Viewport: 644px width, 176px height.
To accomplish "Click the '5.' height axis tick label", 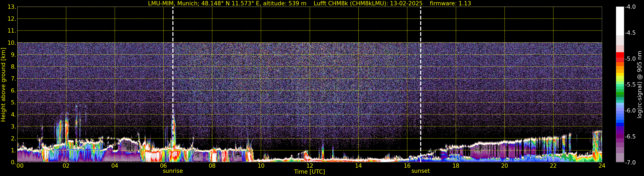I will 13,103.
